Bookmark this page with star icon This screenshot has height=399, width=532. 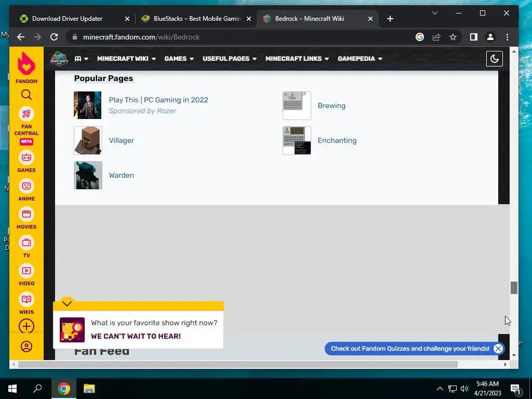pos(453,37)
